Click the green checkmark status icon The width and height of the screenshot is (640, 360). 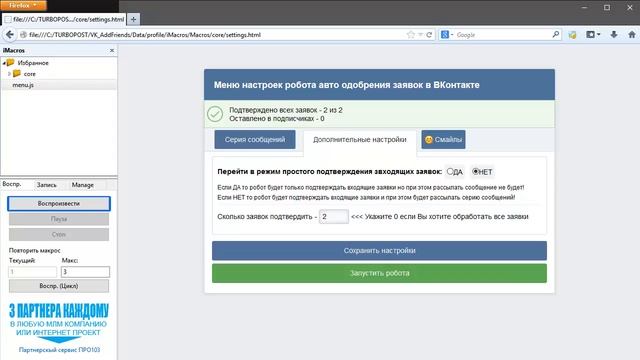215,114
